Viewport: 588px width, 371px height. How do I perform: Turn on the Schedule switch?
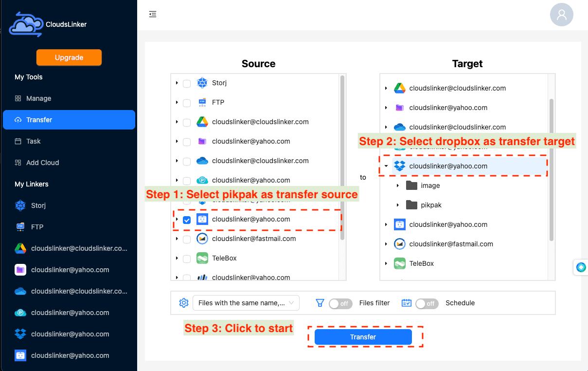427,303
